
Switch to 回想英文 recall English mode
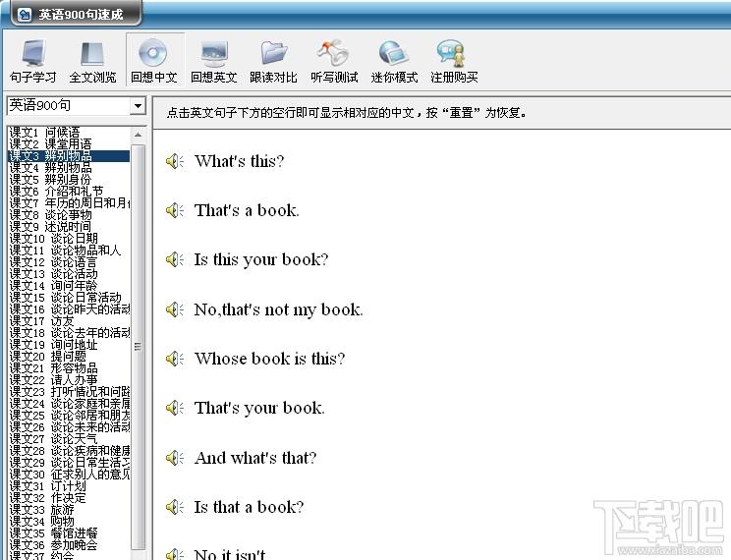point(214,61)
